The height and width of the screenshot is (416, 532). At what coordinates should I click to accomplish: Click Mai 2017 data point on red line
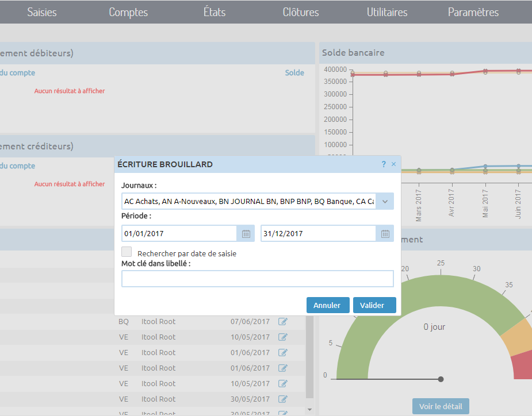(x=485, y=71)
